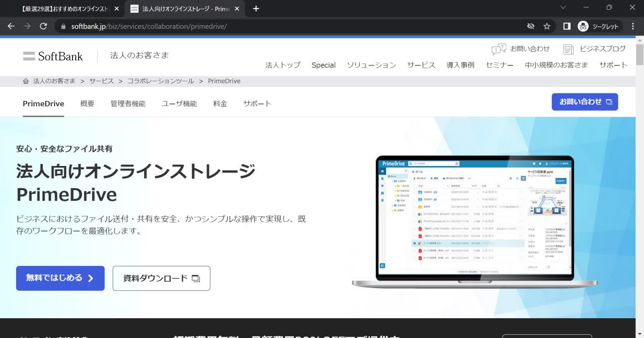Click PrimeDrive in the breadcrumb
644x338 pixels.
tap(224, 81)
